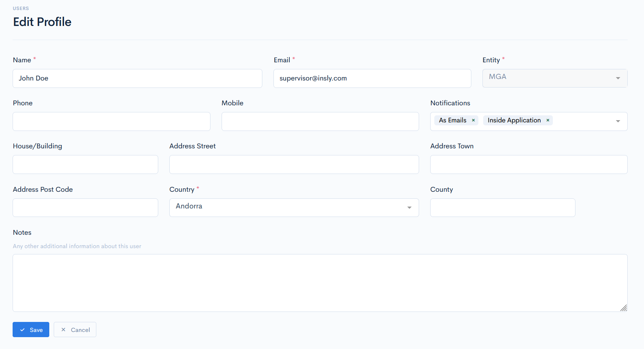Focus the Phone input field
Image resolution: width=644 pixels, height=349 pixels.
(111, 122)
